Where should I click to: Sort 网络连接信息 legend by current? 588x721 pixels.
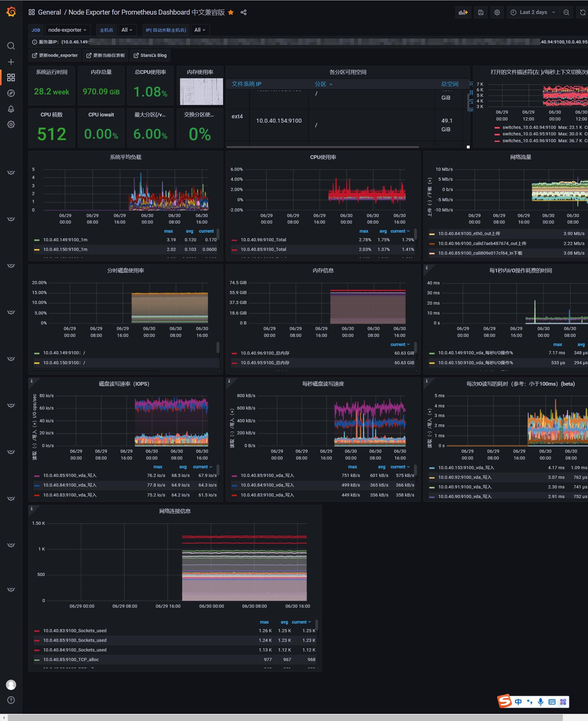pos(301,622)
